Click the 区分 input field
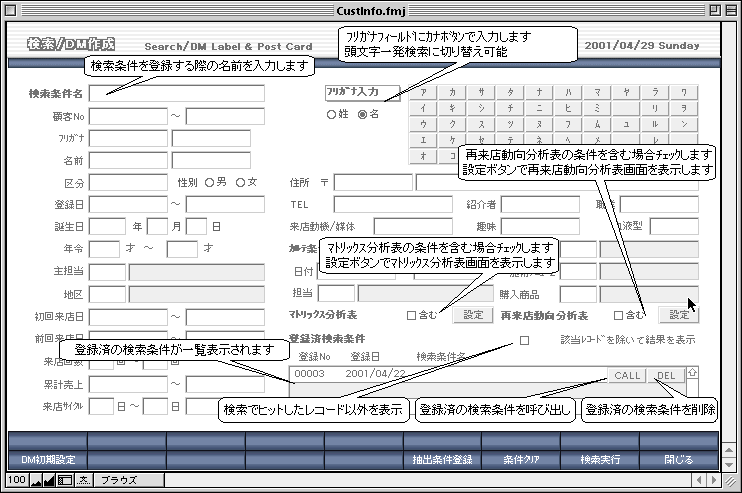742x493 pixels. tap(128, 183)
